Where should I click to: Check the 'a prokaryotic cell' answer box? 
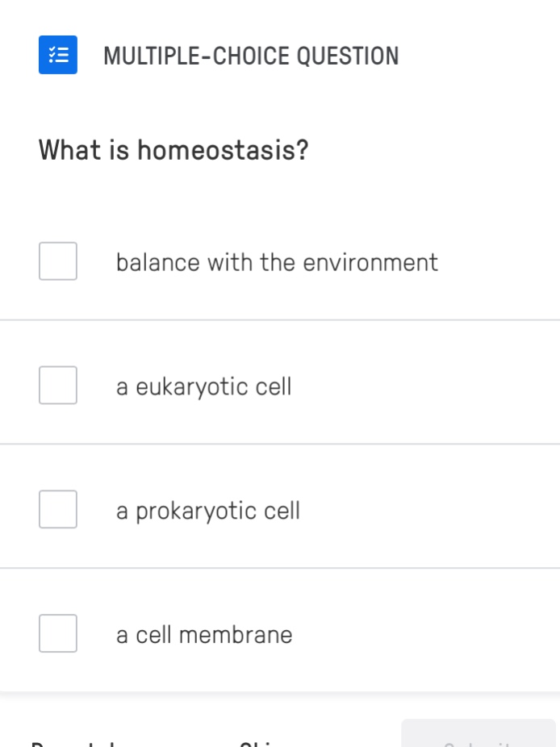tap(57, 509)
